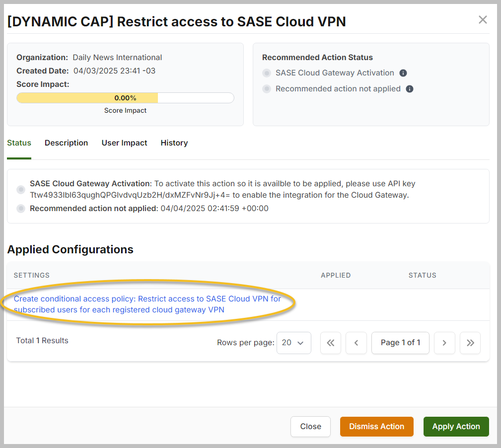Click info icon beside Recommended action not applied
This screenshot has height=448, width=501.
click(x=410, y=89)
